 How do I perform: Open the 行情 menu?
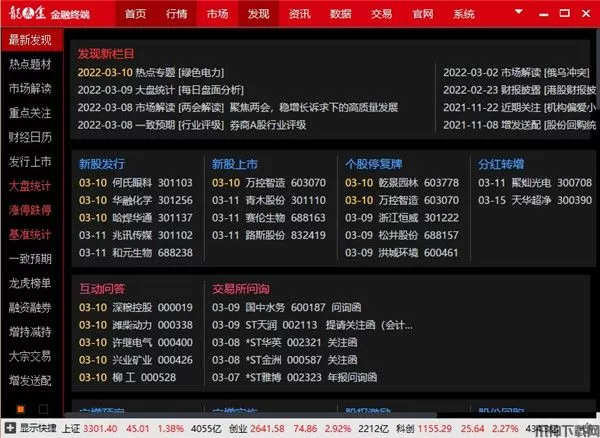pos(176,14)
